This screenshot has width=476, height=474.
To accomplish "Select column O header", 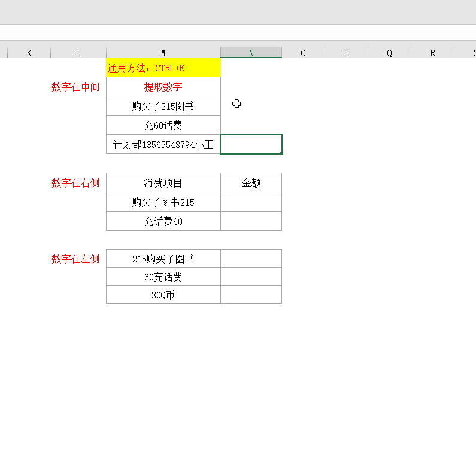I will (303, 53).
